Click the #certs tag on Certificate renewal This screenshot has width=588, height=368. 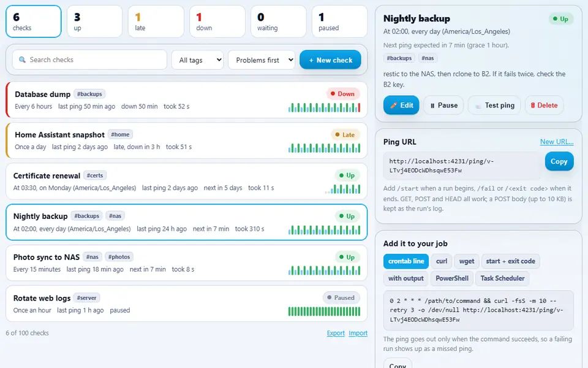point(94,175)
